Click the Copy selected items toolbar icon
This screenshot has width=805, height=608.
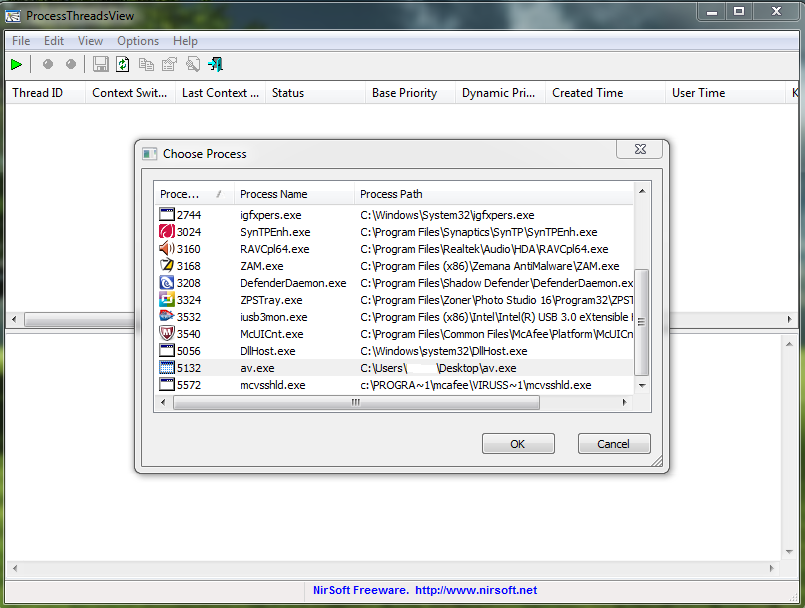point(146,64)
